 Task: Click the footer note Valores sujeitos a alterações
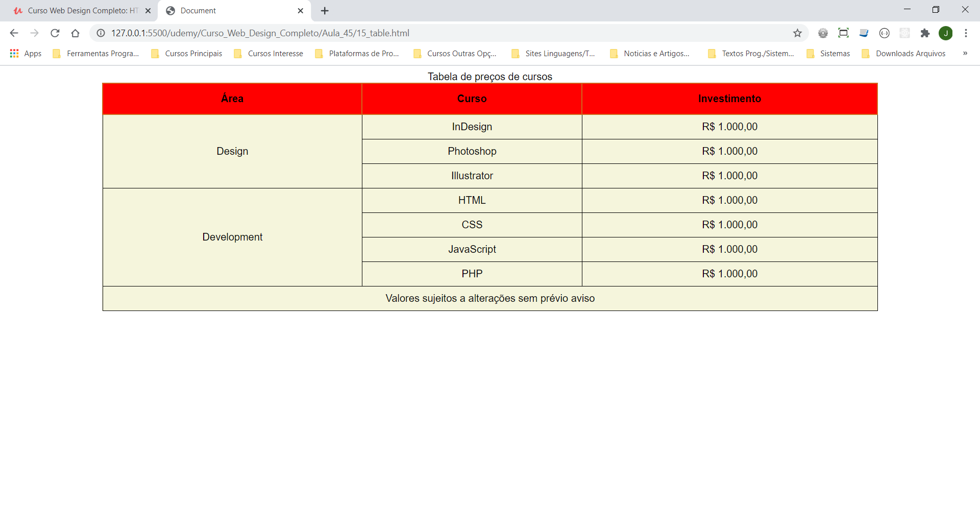(x=490, y=298)
